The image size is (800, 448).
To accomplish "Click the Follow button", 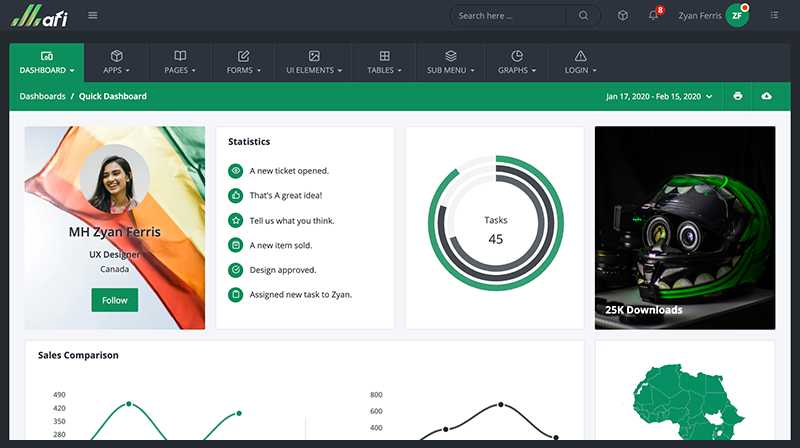I will coord(115,300).
